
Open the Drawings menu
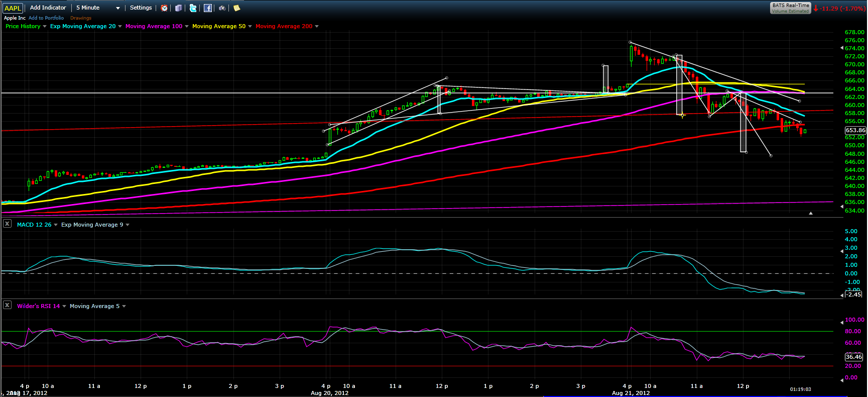(x=81, y=18)
